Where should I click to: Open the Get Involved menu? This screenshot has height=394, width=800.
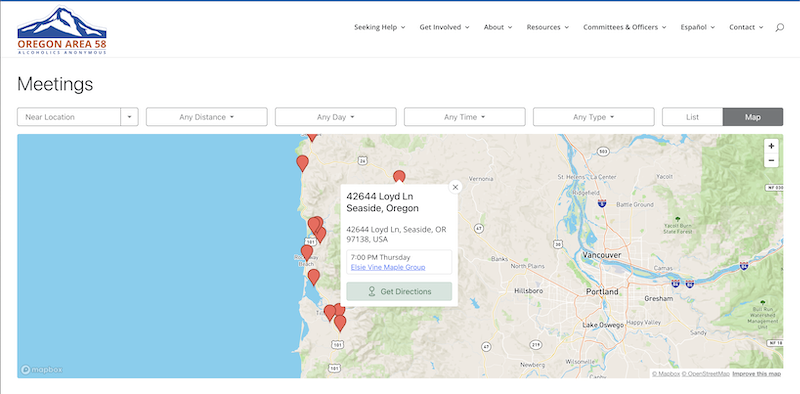(x=444, y=28)
